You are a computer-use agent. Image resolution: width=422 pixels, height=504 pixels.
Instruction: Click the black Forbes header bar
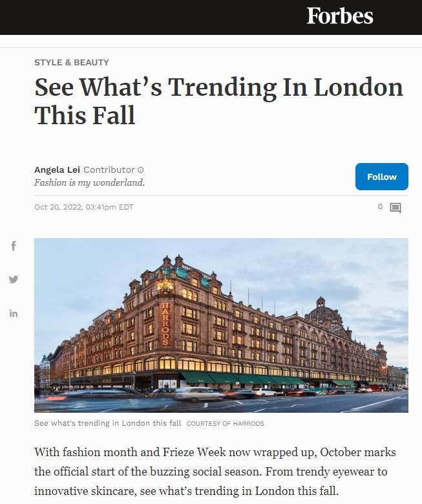[211, 17]
